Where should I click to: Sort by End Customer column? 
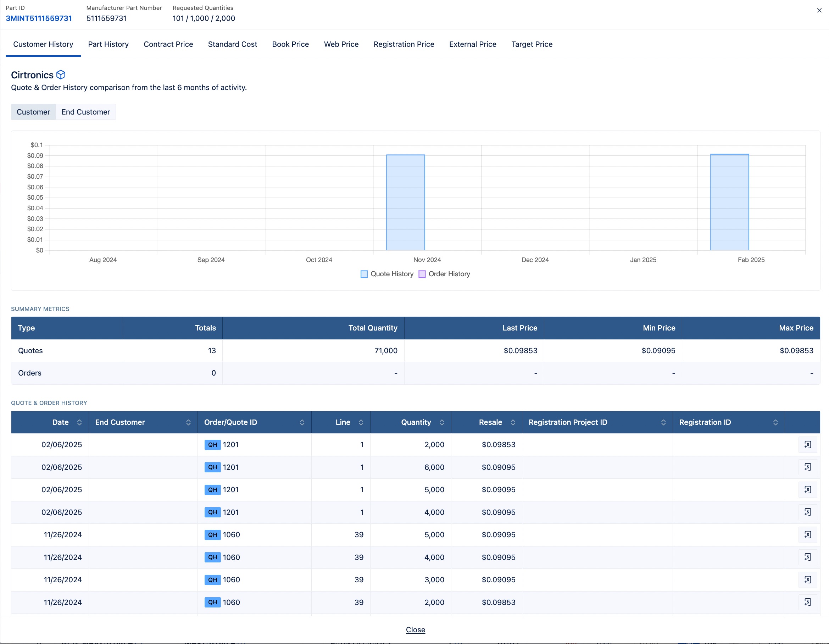tap(188, 422)
